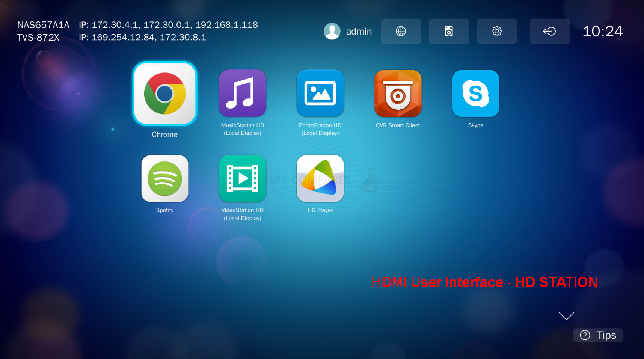Open the Skype app
The height and width of the screenshot is (359, 644).
(x=476, y=93)
